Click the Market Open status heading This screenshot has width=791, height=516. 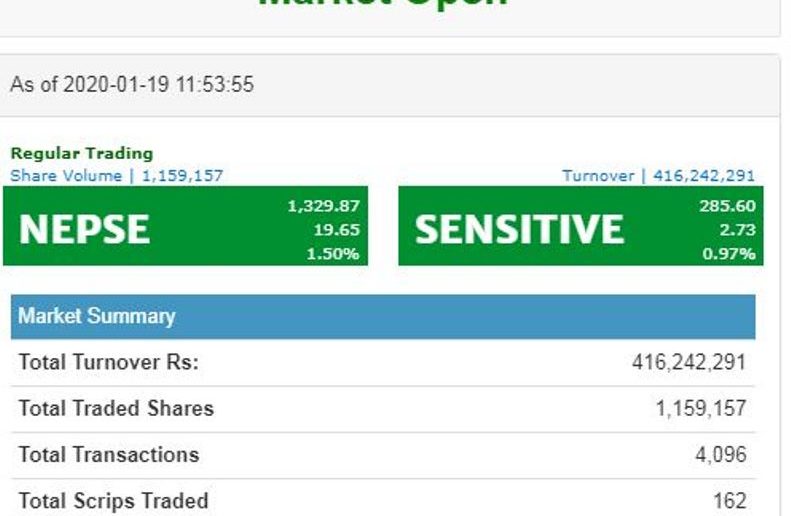coord(383,3)
